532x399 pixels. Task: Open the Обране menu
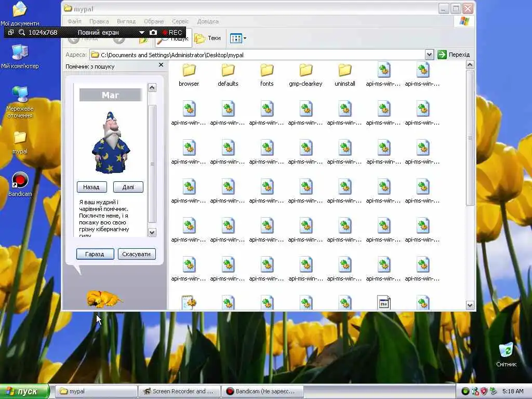tap(154, 21)
